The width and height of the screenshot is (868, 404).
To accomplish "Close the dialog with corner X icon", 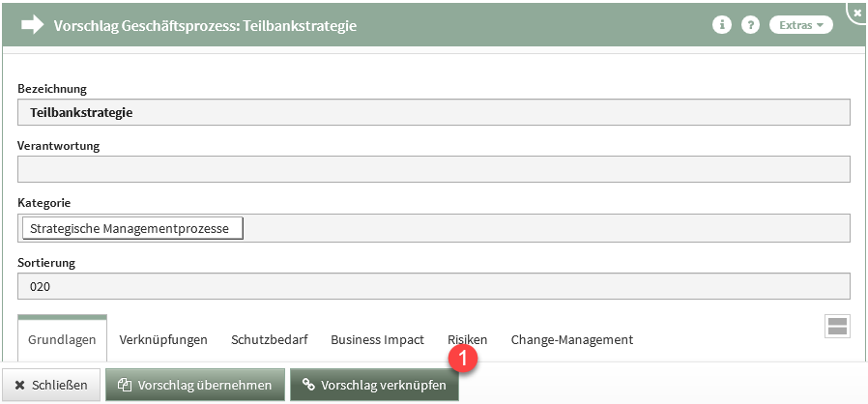I will point(858,11).
